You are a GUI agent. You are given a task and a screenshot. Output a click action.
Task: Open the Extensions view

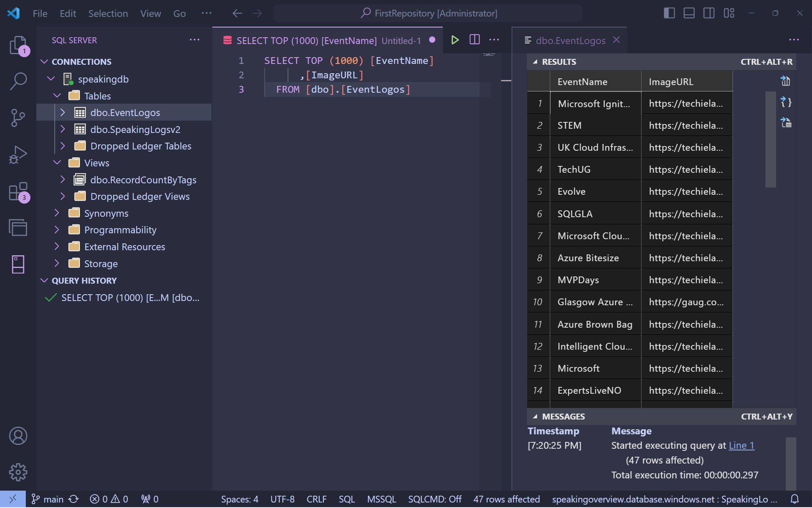point(18,191)
